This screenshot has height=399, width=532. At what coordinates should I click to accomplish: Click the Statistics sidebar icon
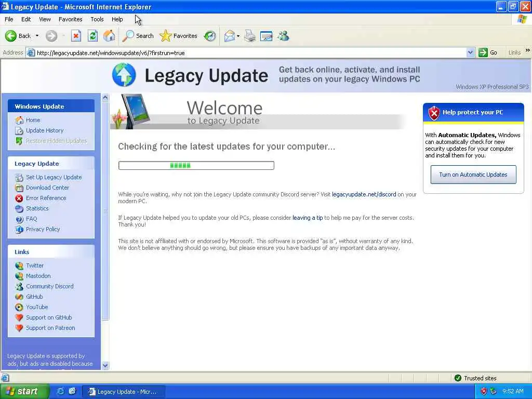(x=19, y=208)
